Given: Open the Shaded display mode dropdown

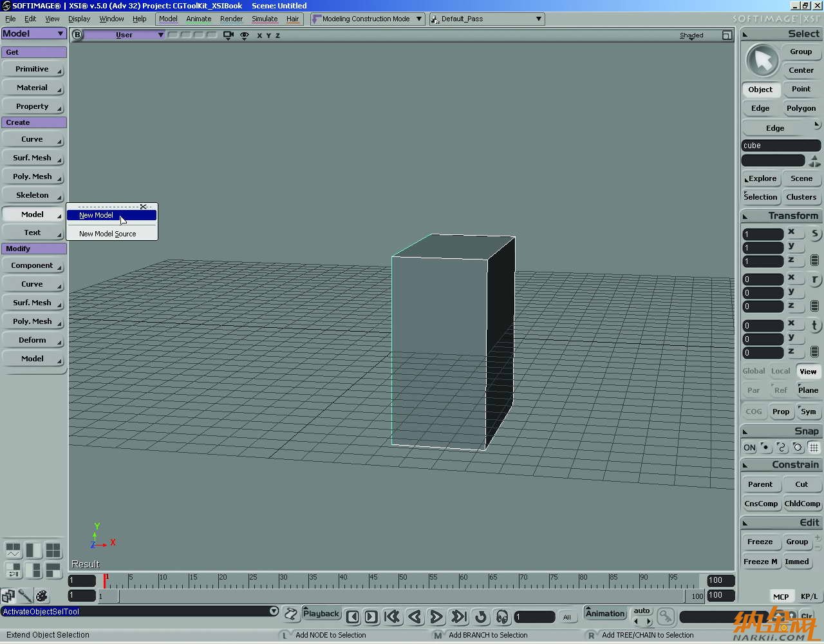Looking at the screenshot, I should tap(691, 35).
